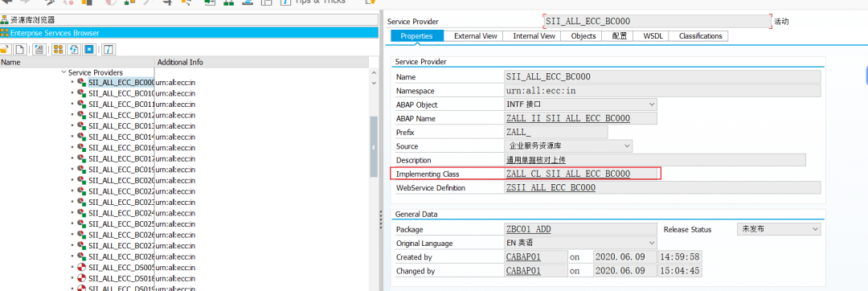
Task: Click the provider icon beside SII_ALL_ECC_BC010
Action: tap(81, 93)
